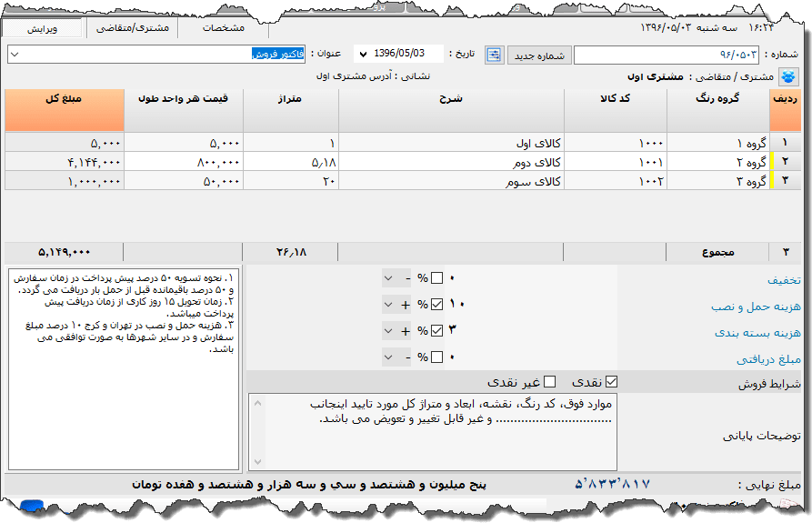
Task: Click the ۵٫۱۸ meterage cell
Action: click(x=290, y=162)
